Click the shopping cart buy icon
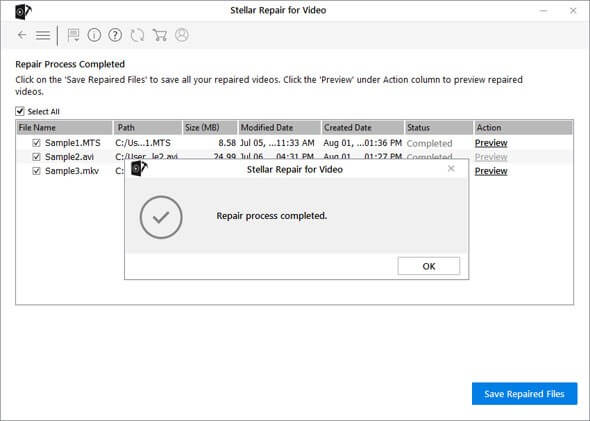 coord(160,35)
